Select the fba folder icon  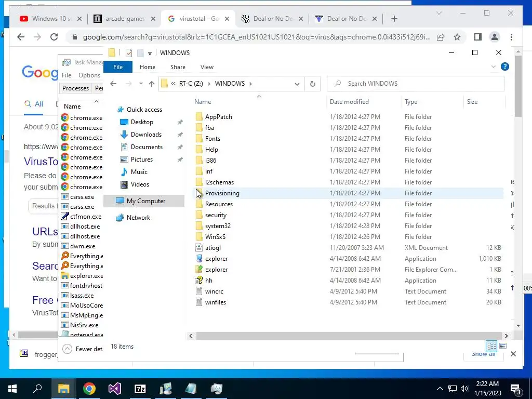coord(199,128)
